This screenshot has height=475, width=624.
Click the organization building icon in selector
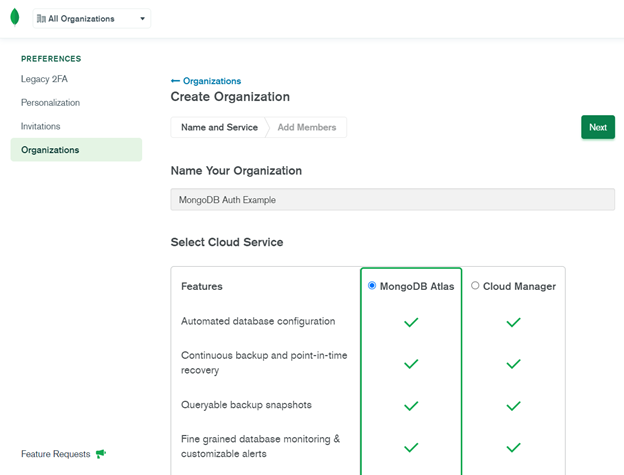click(41, 18)
